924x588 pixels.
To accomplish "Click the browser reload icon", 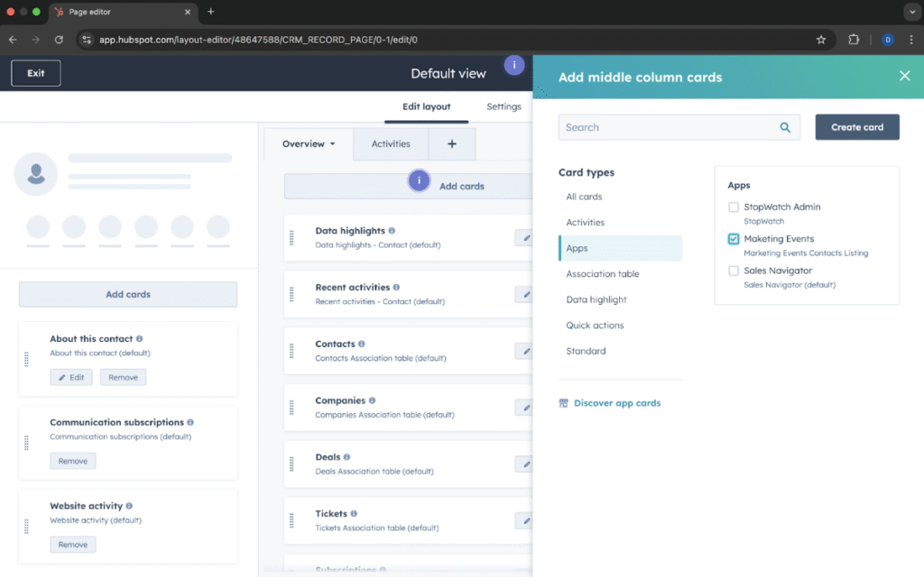I will point(60,40).
